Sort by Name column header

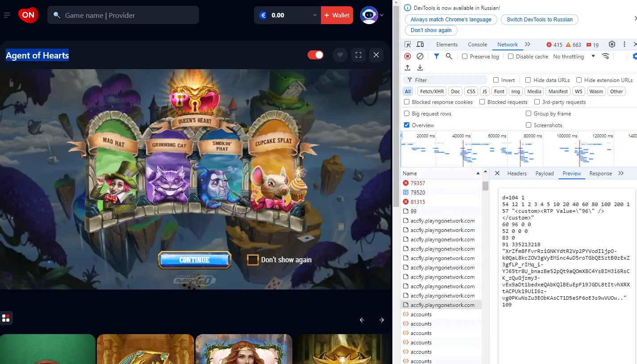coord(441,174)
